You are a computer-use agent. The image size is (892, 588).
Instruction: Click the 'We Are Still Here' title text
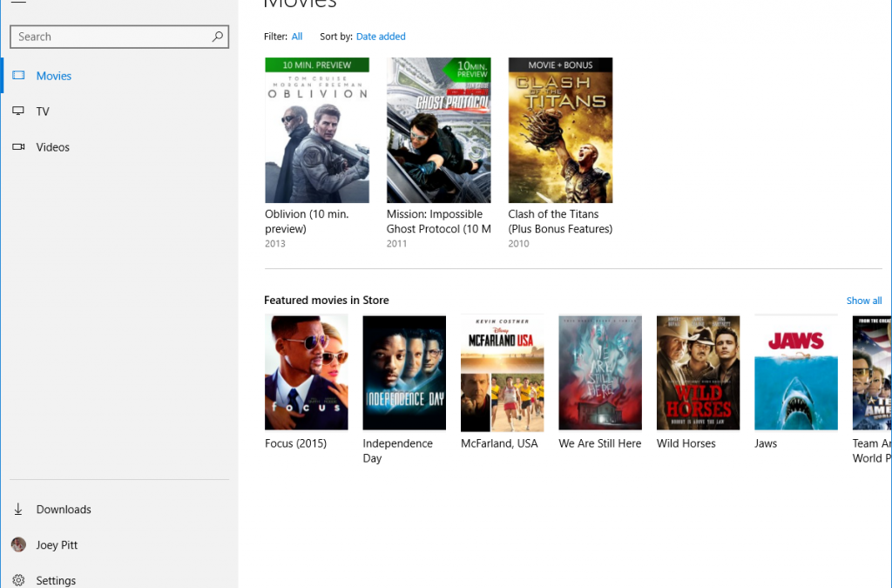(599, 443)
